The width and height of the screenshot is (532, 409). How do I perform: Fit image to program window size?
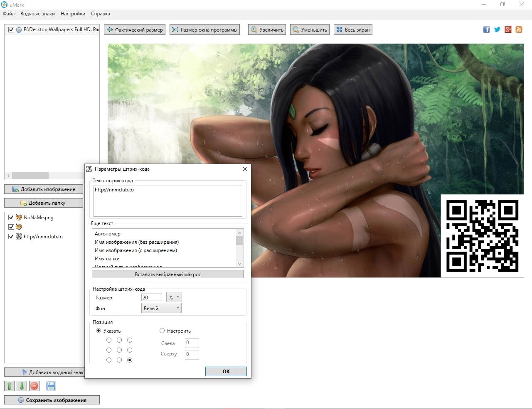click(204, 29)
